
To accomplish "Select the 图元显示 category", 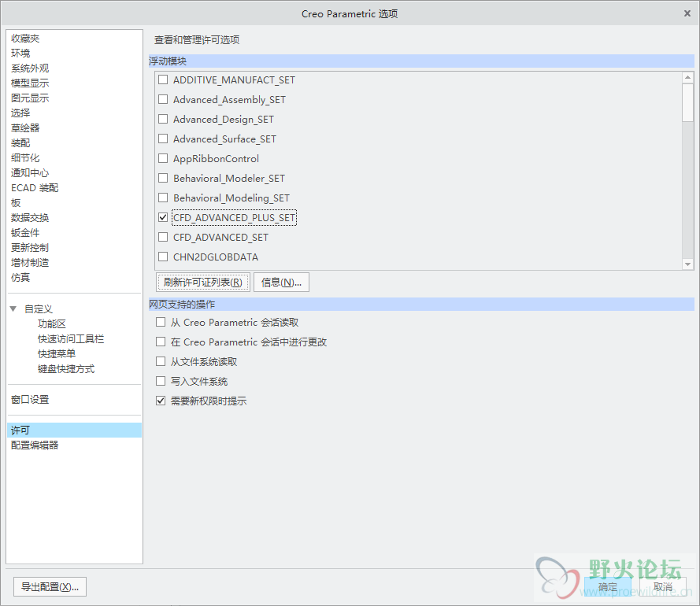I will pos(30,98).
